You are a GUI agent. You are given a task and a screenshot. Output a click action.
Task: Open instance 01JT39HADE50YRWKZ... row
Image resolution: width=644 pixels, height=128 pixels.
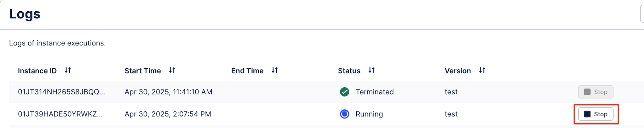point(326,114)
